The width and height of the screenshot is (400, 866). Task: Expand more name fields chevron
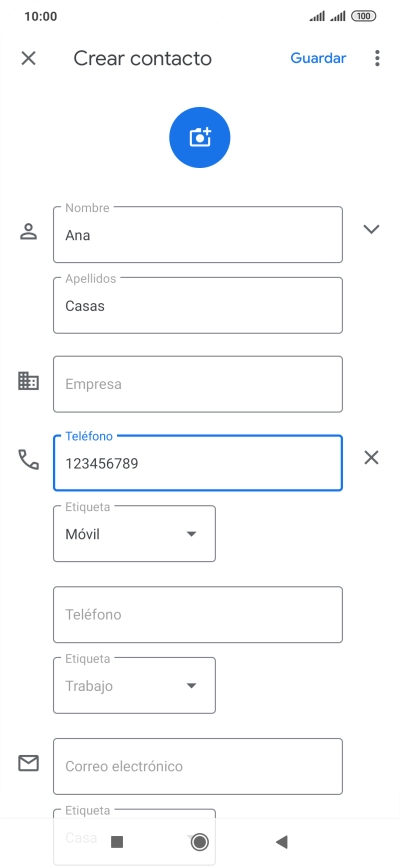[x=371, y=229]
